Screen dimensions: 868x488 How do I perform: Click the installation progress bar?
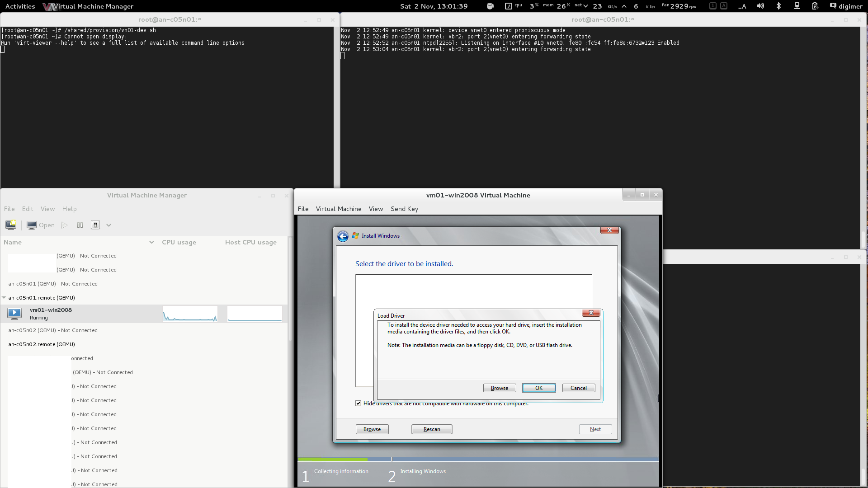tap(478, 459)
